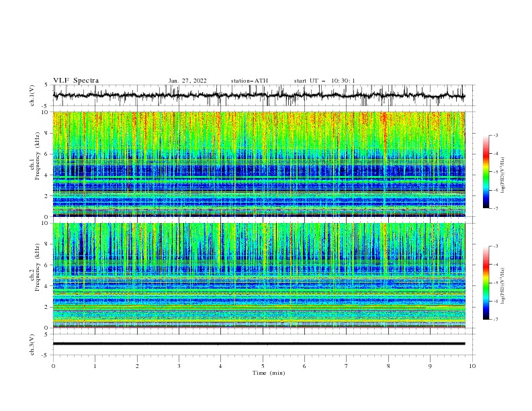Click the "ch.3(V)" axis label
Screen dimensions: 532x411
(32, 345)
